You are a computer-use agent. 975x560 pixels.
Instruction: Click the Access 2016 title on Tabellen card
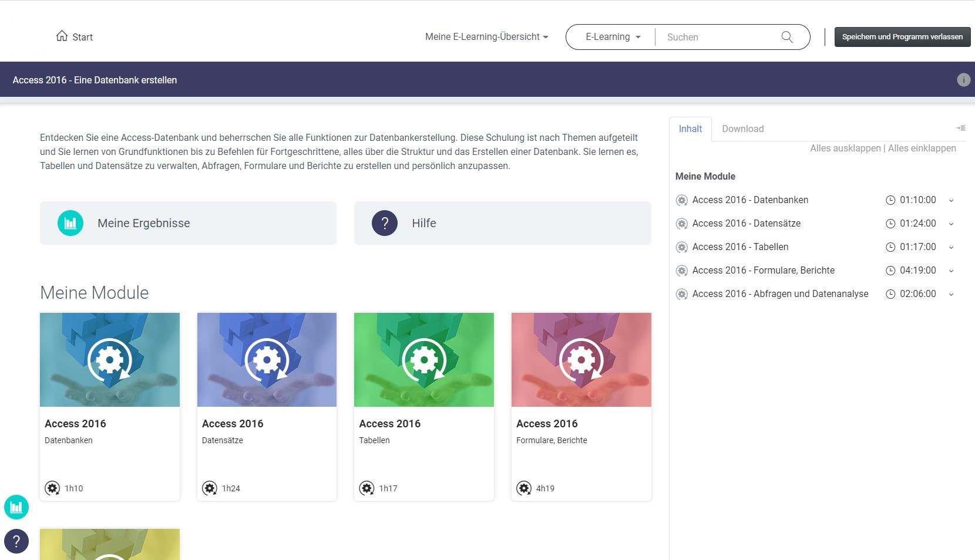click(389, 424)
